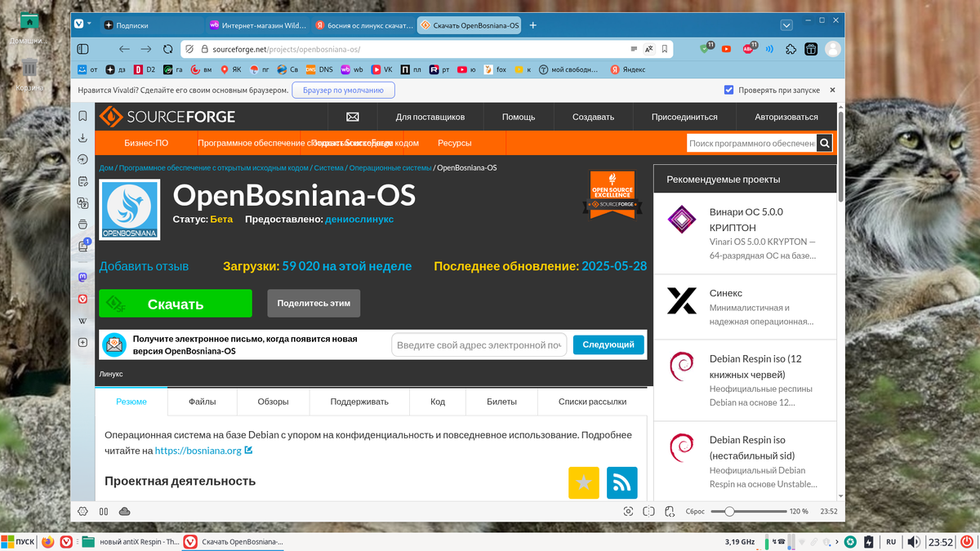Reload the page with refresh icon
This screenshot has height=551, width=980.
(167, 49)
